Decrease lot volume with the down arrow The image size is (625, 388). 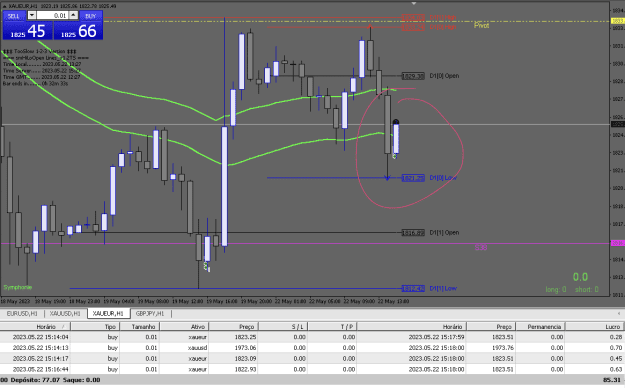point(31,16)
